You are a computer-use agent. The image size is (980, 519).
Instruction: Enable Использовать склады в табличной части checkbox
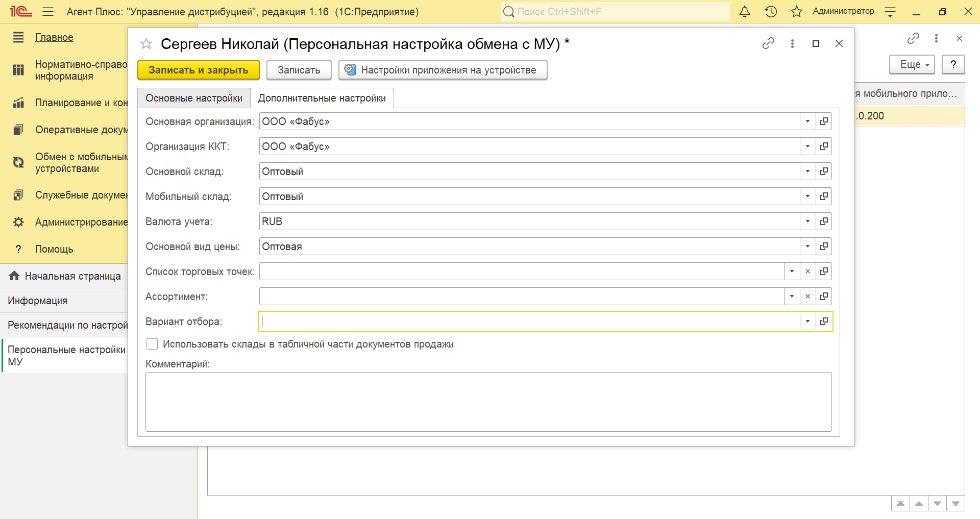[x=152, y=344]
